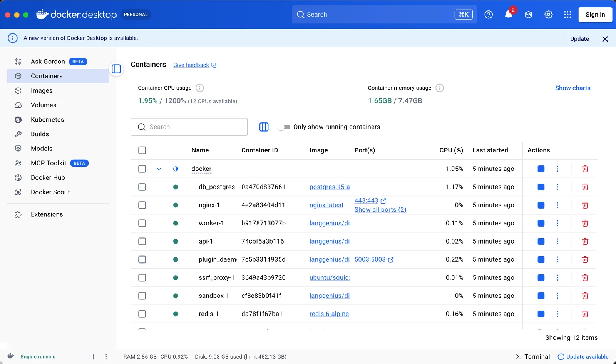Go to Images section
Image resolution: width=616 pixels, height=364 pixels.
[x=58, y=91]
